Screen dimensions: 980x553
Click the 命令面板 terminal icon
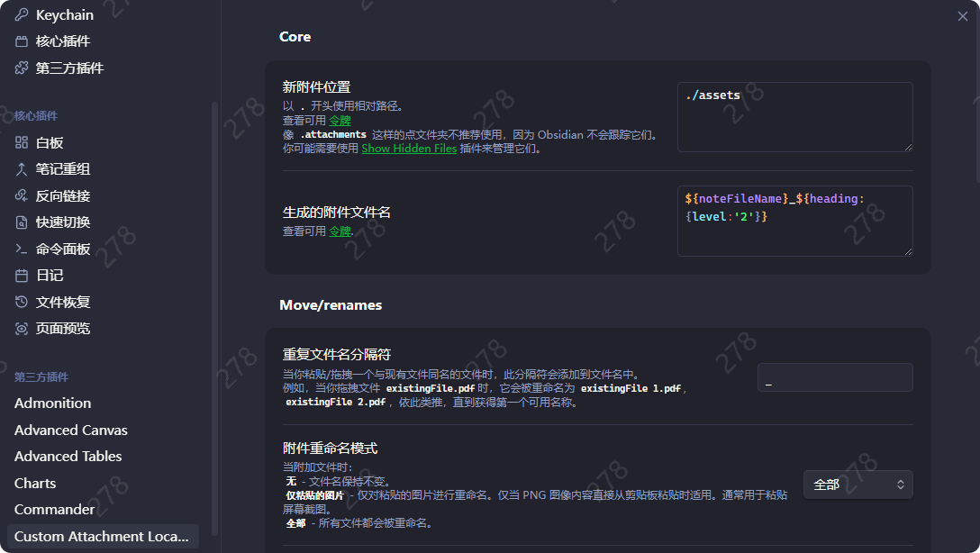[22, 249]
